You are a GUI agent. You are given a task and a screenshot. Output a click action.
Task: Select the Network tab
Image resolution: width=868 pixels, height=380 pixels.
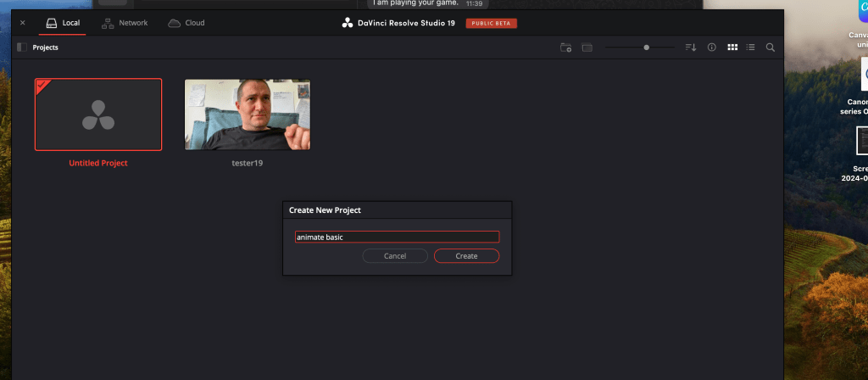(125, 23)
